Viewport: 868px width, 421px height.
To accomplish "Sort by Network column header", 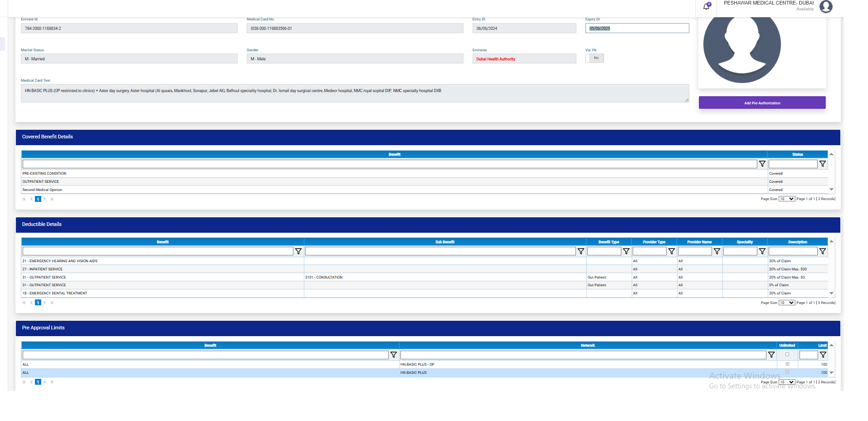I will 588,345.
